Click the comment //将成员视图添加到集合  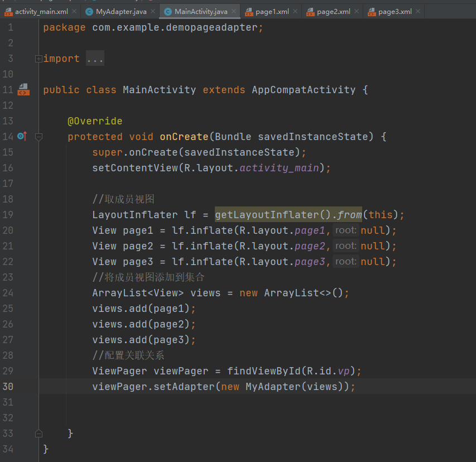pyautogui.click(x=148, y=277)
